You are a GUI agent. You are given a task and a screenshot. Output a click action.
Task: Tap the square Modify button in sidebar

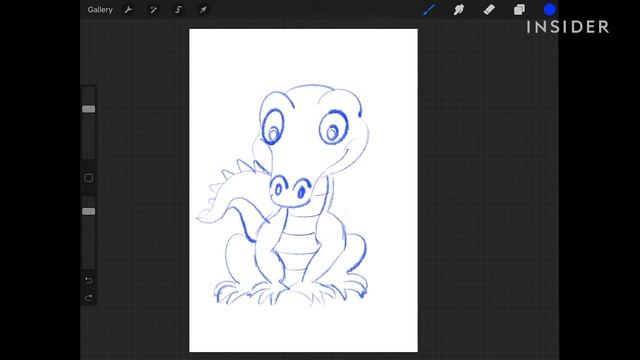(x=89, y=178)
